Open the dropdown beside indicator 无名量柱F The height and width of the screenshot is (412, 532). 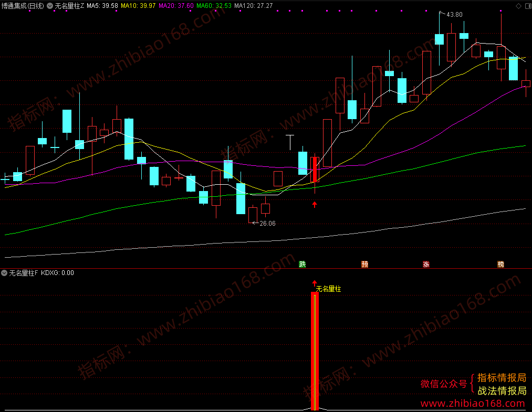(4, 273)
